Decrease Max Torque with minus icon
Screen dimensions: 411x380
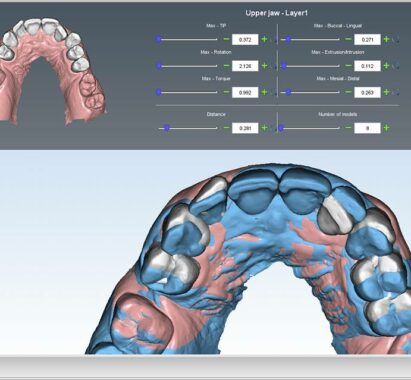click(226, 92)
